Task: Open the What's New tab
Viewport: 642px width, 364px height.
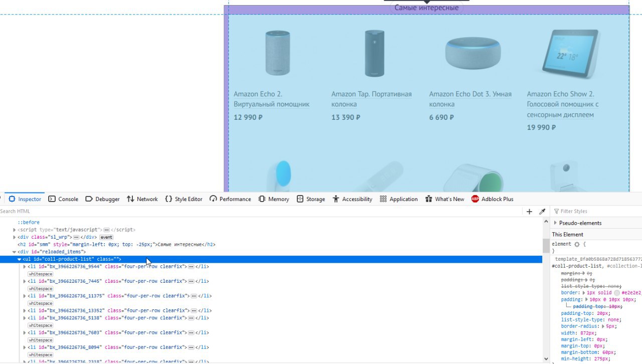Action: click(445, 199)
